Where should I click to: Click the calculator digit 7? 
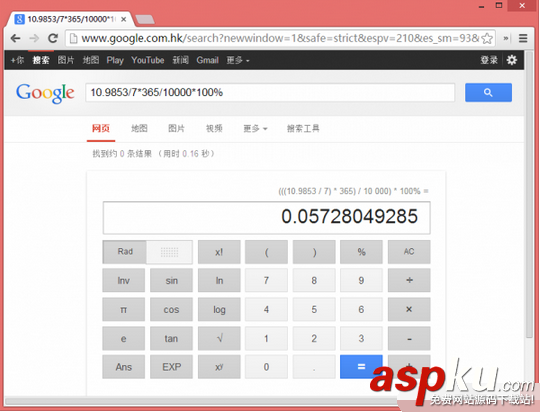(x=267, y=280)
